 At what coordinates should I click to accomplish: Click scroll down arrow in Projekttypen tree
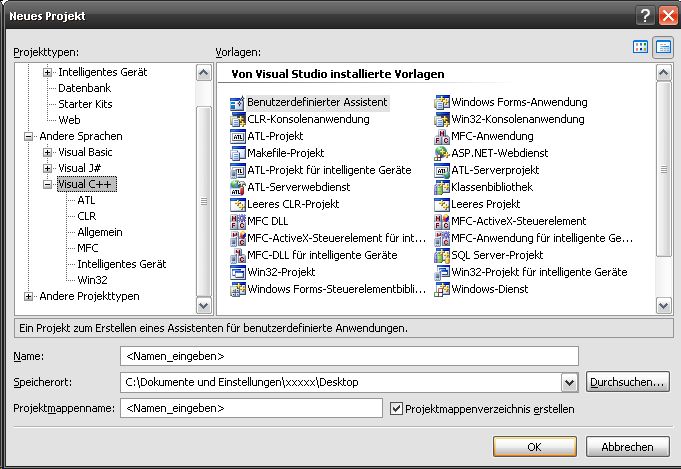[204, 305]
